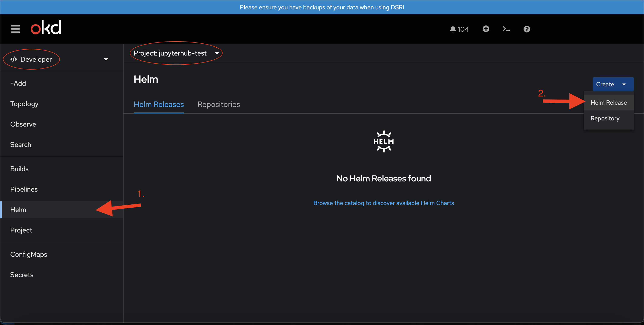
Task: Open Builds in the sidebar
Action: click(x=62, y=169)
